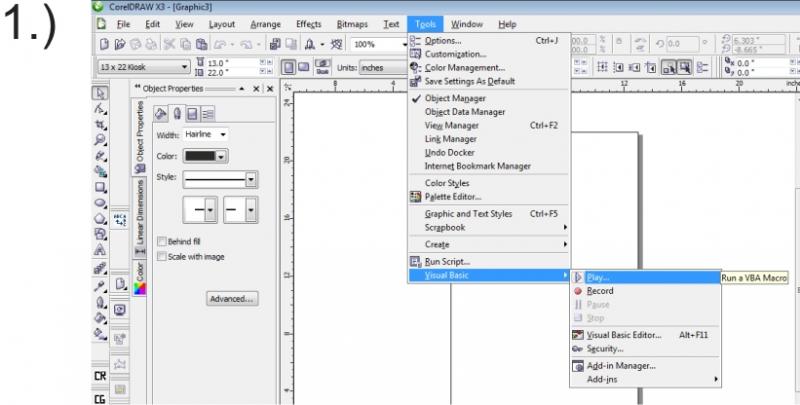Open the Fill tab in Object Properties
The height and width of the screenshot is (405, 800).
click(x=161, y=113)
